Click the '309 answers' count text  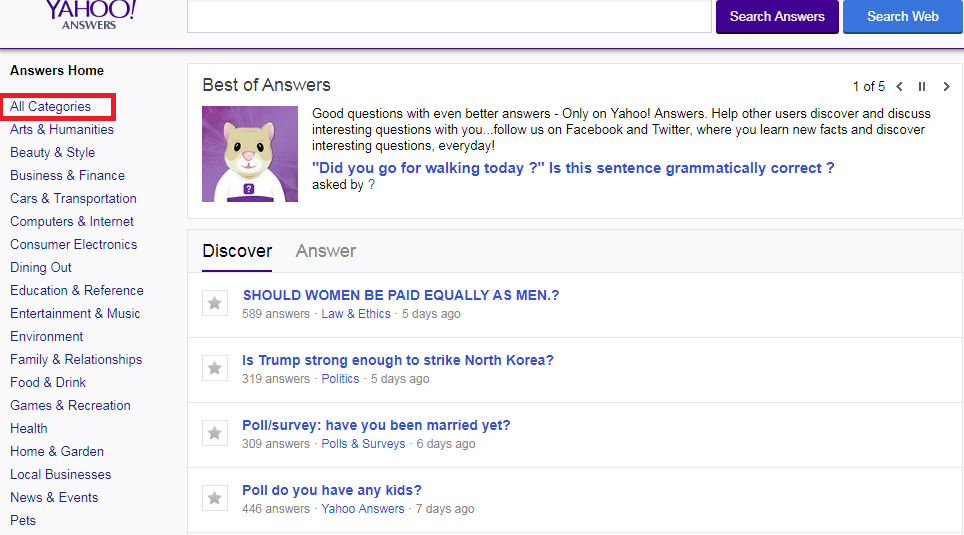[276, 444]
